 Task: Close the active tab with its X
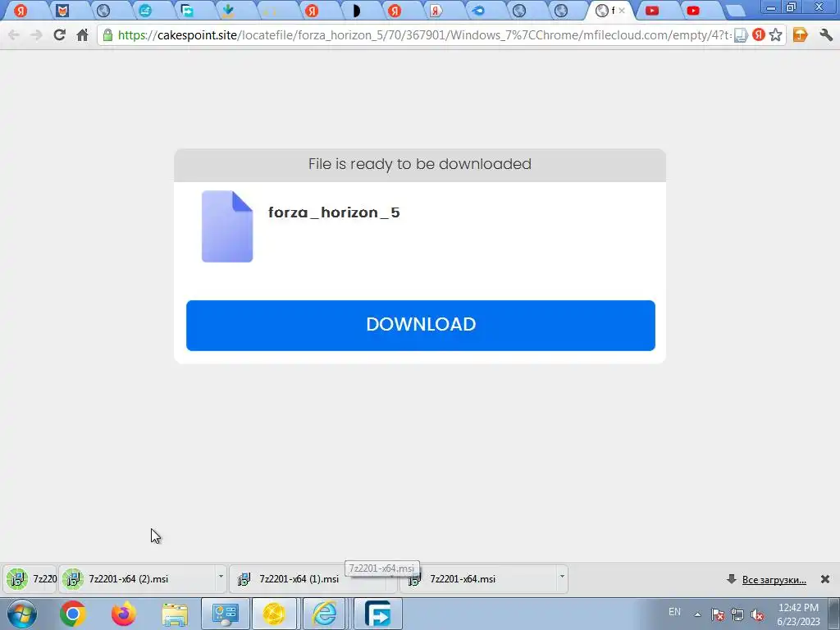622,10
